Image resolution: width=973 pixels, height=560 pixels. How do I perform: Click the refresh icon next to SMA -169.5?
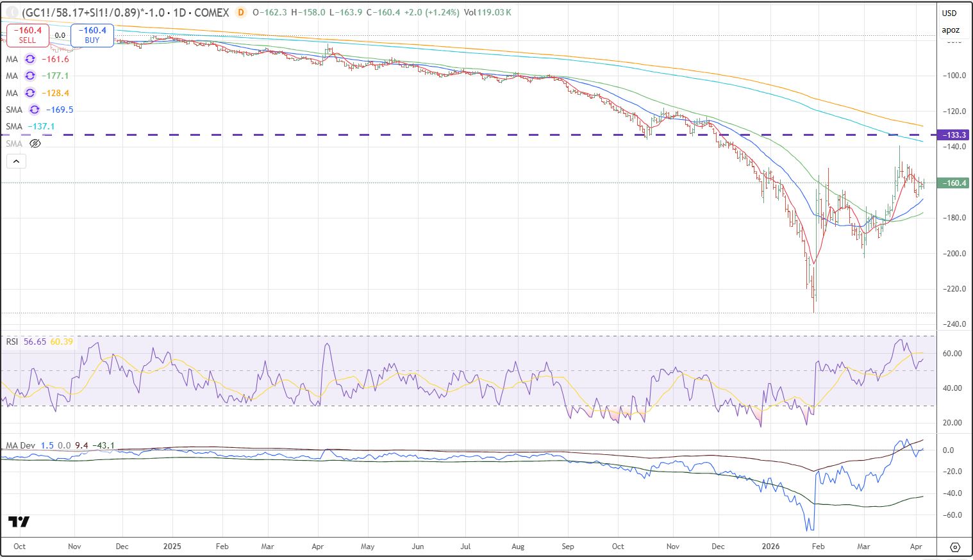tap(35, 110)
